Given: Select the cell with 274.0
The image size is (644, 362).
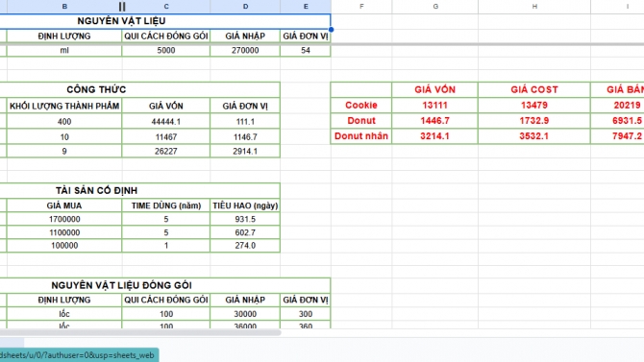Looking at the screenshot, I should 245,246.
